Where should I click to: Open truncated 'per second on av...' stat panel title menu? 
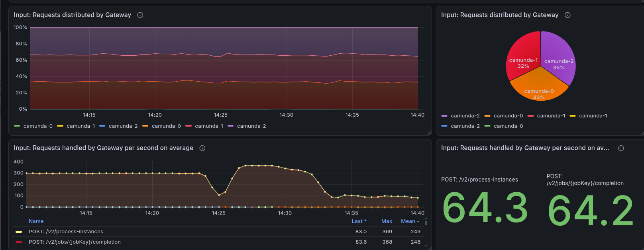[x=525, y=148]
